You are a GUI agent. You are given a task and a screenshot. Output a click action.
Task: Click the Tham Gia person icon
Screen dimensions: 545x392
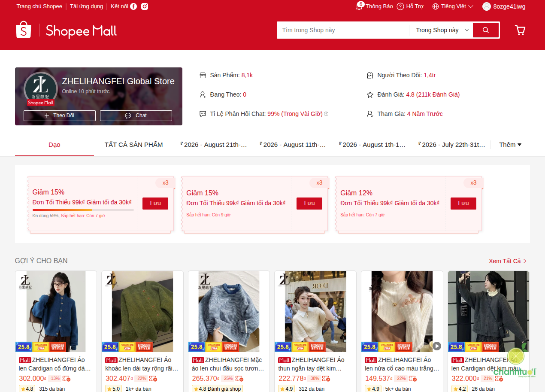click(370, 114)
